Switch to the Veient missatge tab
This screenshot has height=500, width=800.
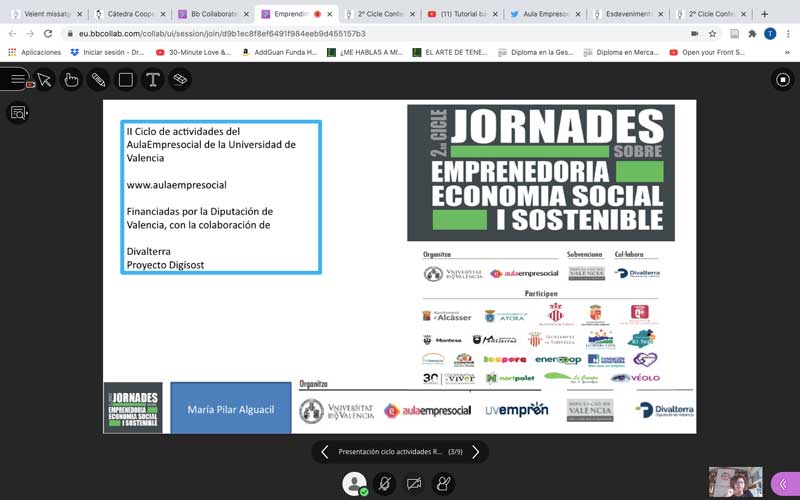click(x=46, y=14)
